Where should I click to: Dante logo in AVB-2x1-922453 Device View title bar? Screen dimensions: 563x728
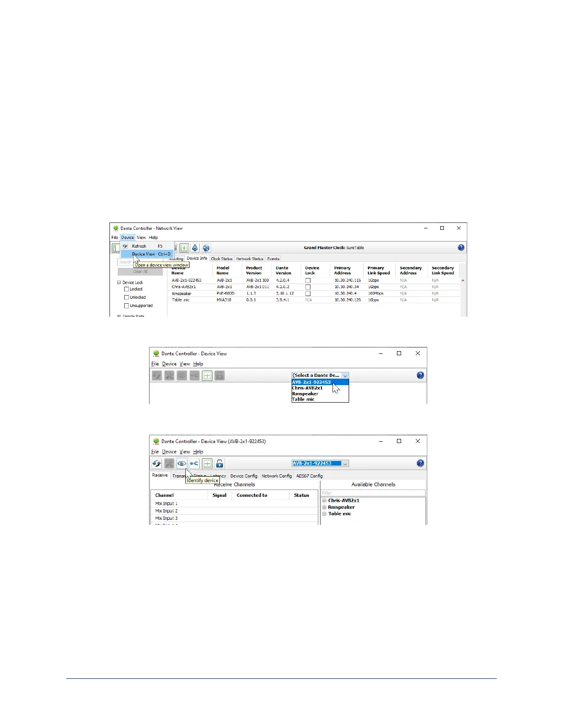point(156,441)
